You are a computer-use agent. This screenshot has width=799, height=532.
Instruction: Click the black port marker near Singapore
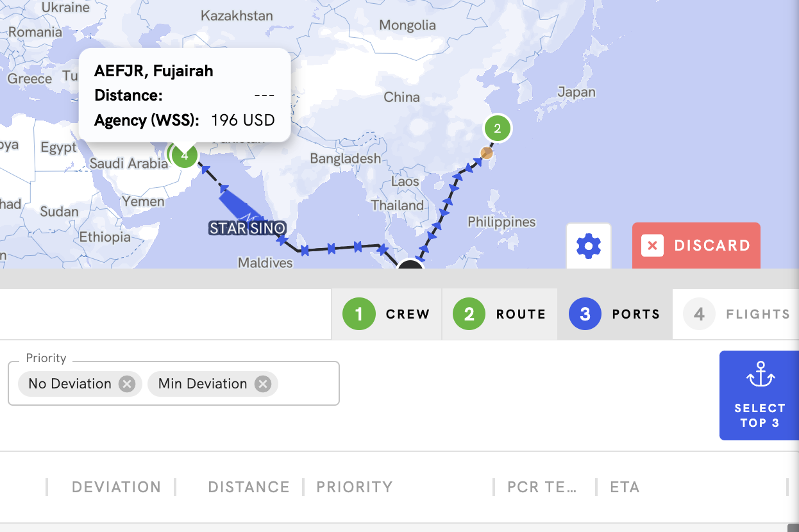coord(410,264)
